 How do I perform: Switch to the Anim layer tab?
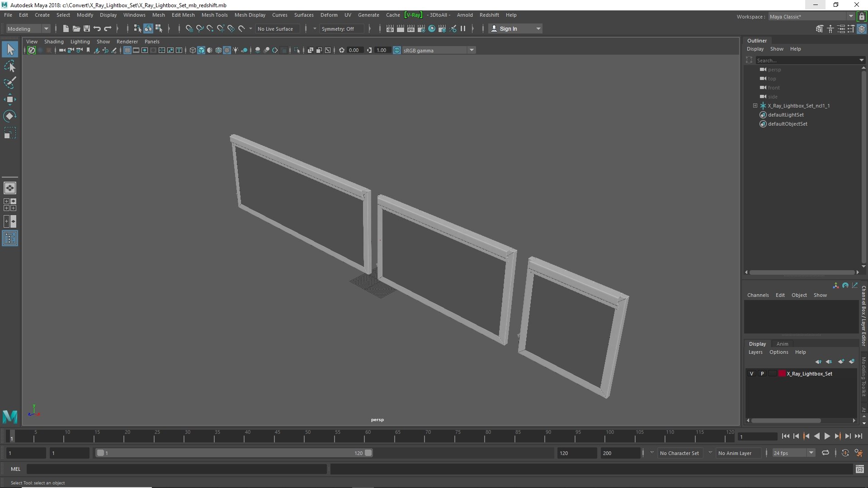(x=782, y=344)
